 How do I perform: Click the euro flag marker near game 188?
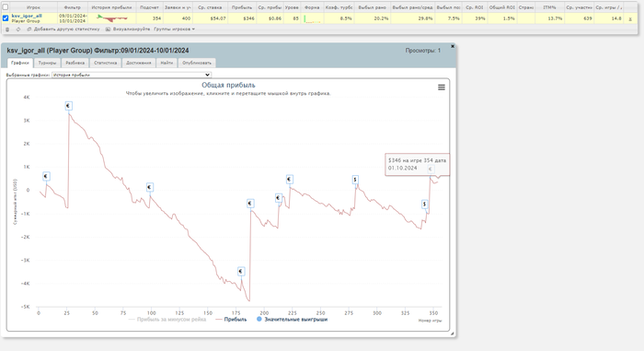250,204
